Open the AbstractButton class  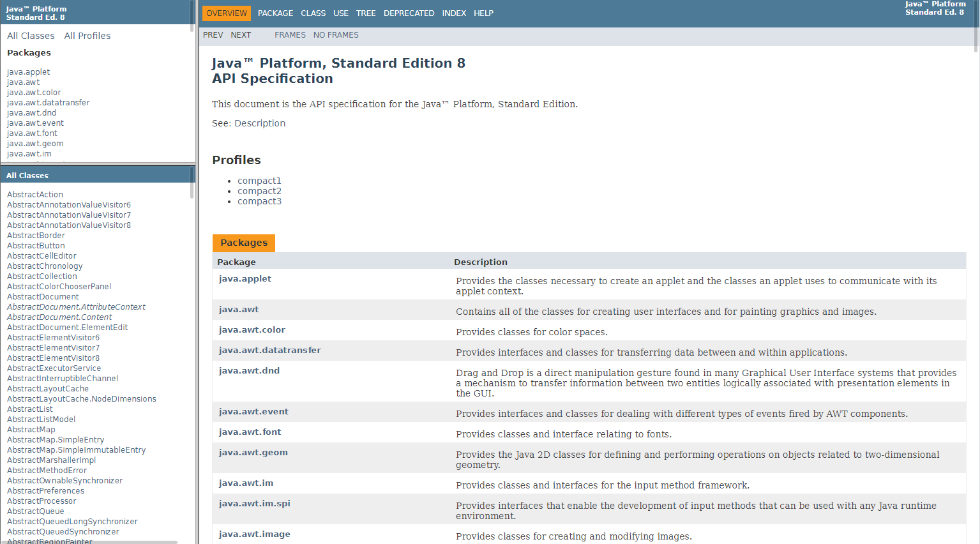(36, 246)
